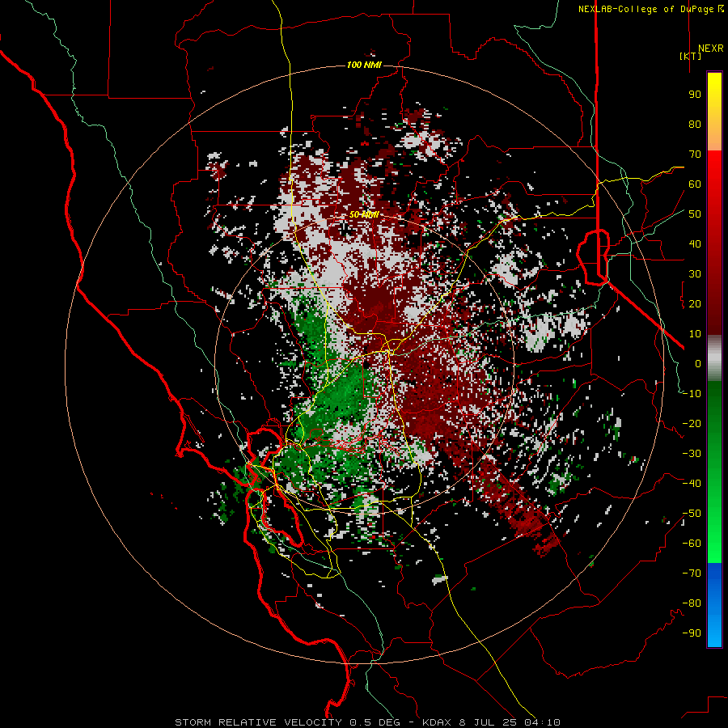Click the gray zero-velocity segment of color bar
The width and height of the screenshot is (728, 728).
(714, 358)
